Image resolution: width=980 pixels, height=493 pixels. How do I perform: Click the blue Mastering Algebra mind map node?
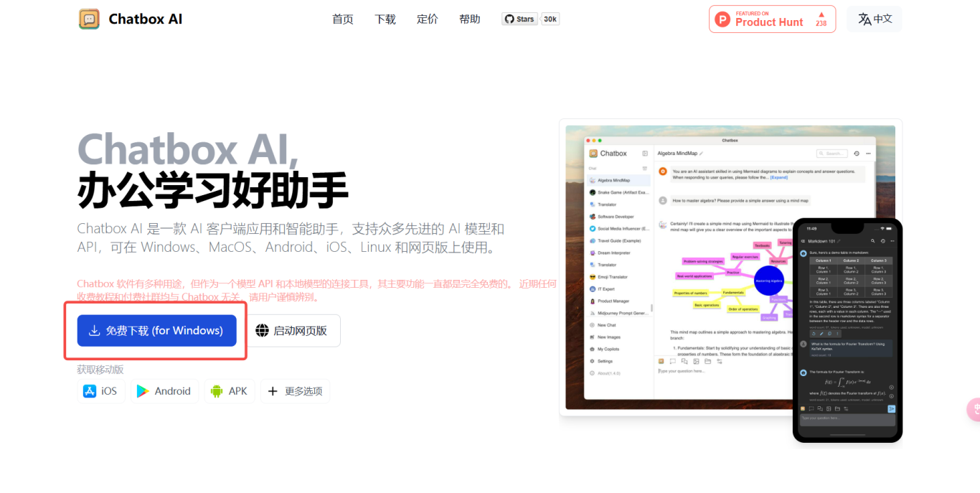769,281
